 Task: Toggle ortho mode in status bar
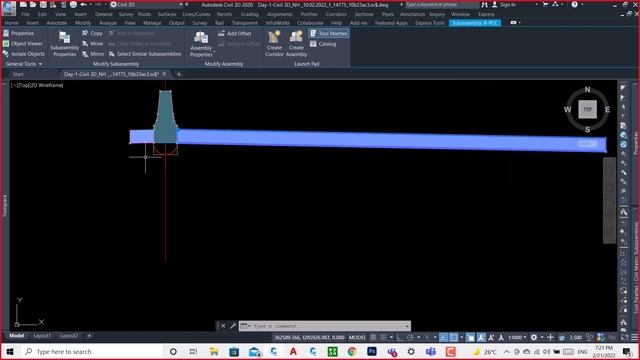coord(400,338)
